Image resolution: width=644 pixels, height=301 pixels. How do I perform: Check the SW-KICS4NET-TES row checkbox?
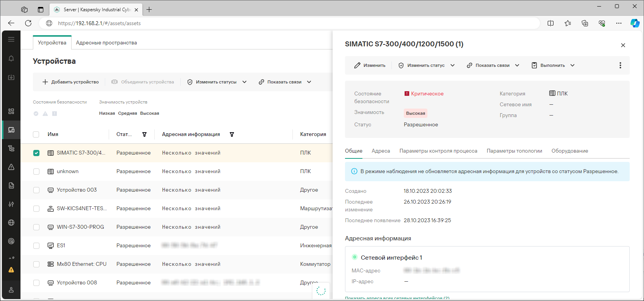(x=36, y=209)
